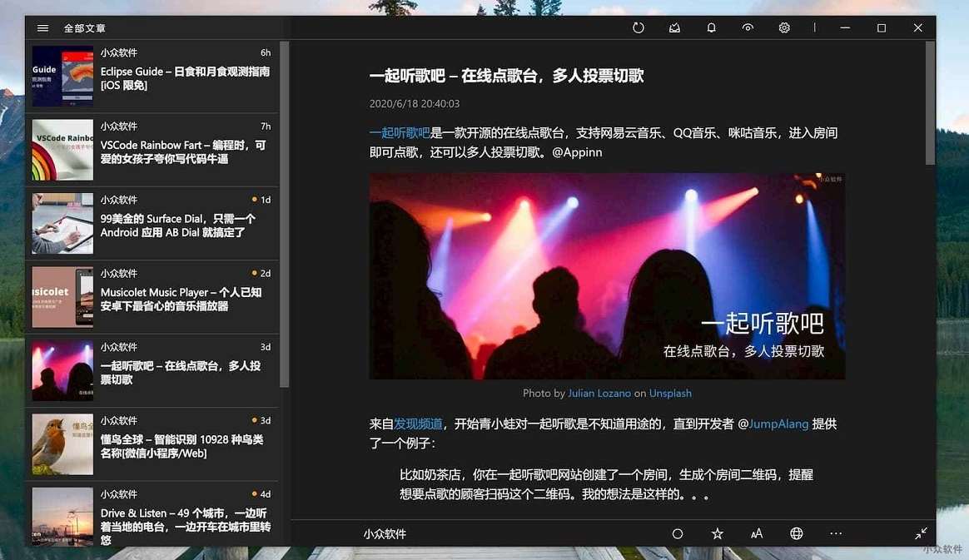The image size is (969, 560).
Task: Open the Surface Dial article
Action: 152,223
